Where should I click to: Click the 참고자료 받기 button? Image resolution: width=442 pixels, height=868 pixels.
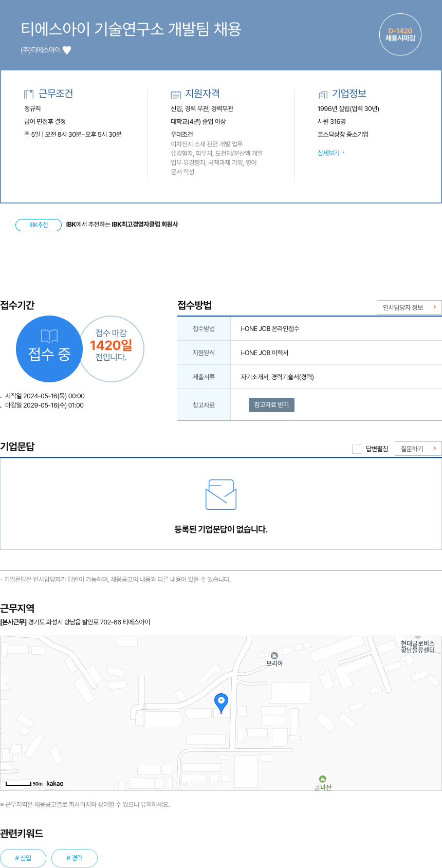(x=271, y=405)
